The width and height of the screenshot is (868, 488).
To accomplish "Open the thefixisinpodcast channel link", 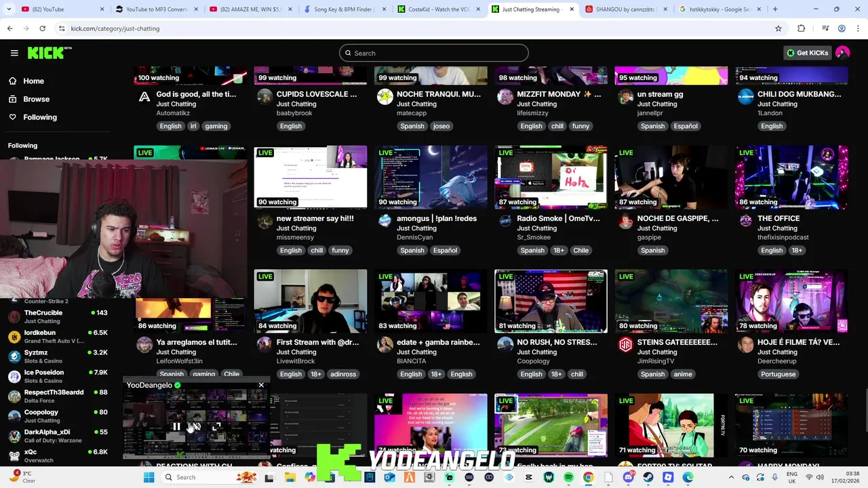I will (783, 237).
